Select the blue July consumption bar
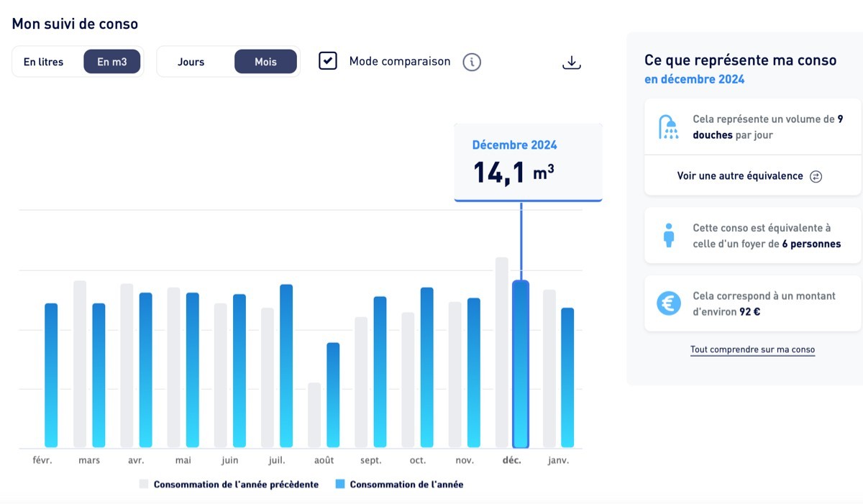Image resolution: width=863 pixels, height=504 pixels. [x=286, y=366]
